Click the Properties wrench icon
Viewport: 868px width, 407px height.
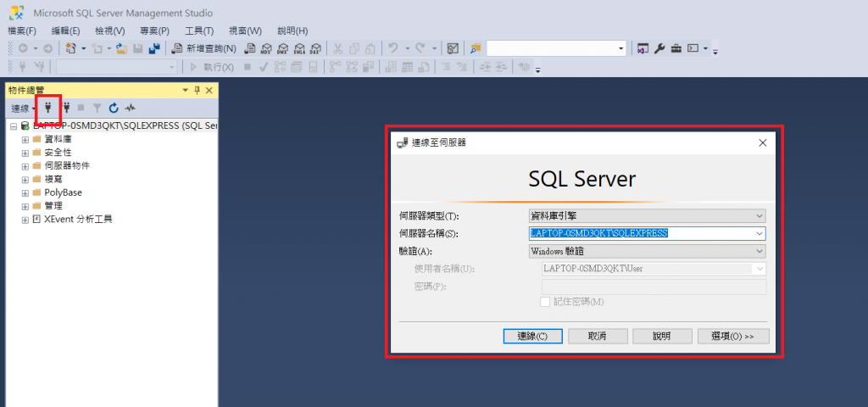click(x=659, y=48)
